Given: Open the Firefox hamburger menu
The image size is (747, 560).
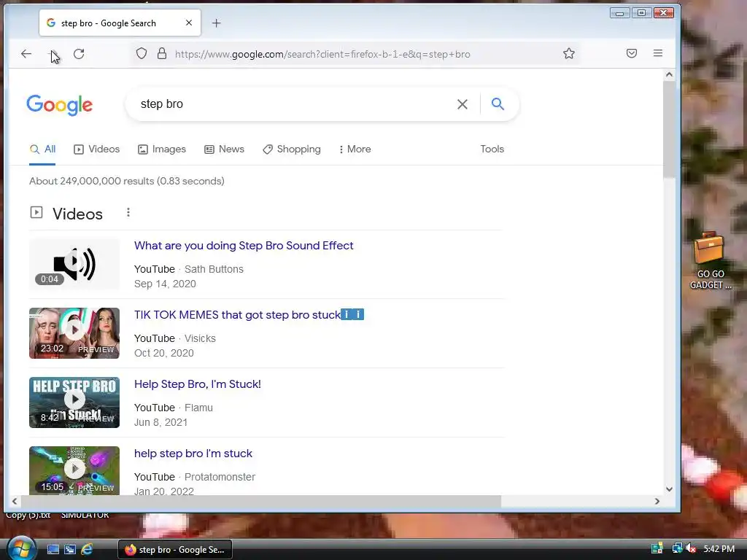Looking at the screenshot, I should point(658,53).
